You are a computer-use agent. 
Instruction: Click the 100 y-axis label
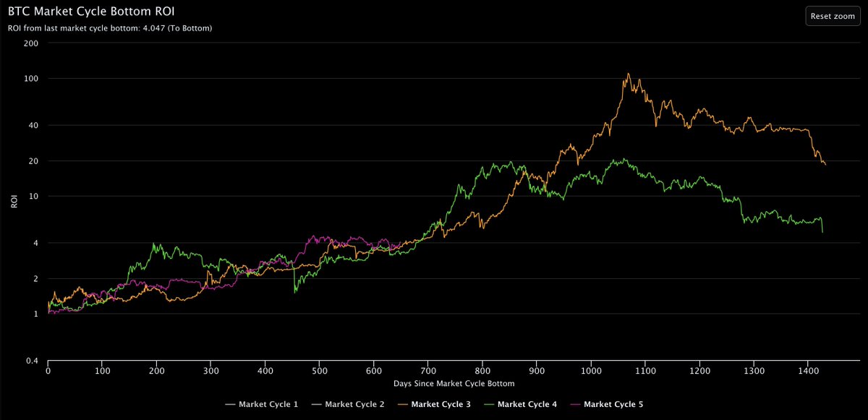click(32, 79)
